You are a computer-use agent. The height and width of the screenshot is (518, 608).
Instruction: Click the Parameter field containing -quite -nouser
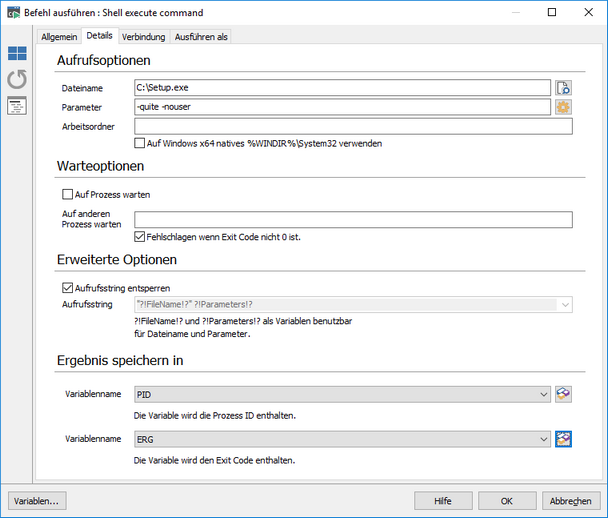(342, 107)
